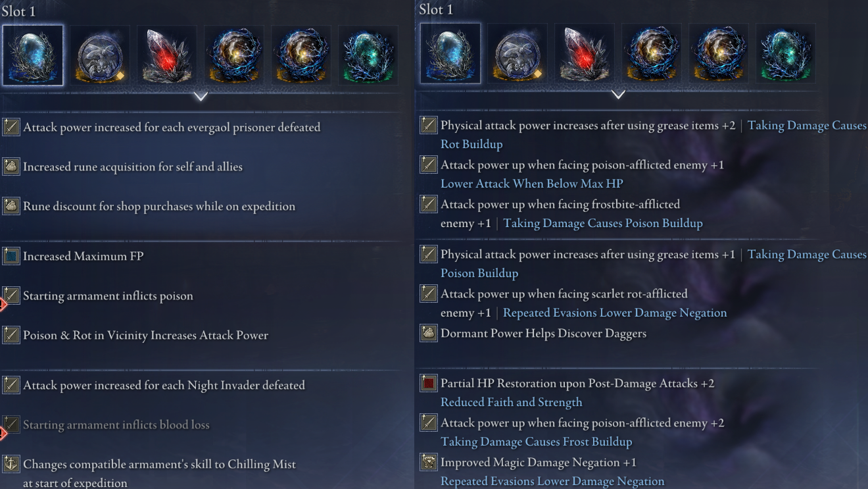Click Reduced Faith and Strength curse text

click(x=512, y=402)
